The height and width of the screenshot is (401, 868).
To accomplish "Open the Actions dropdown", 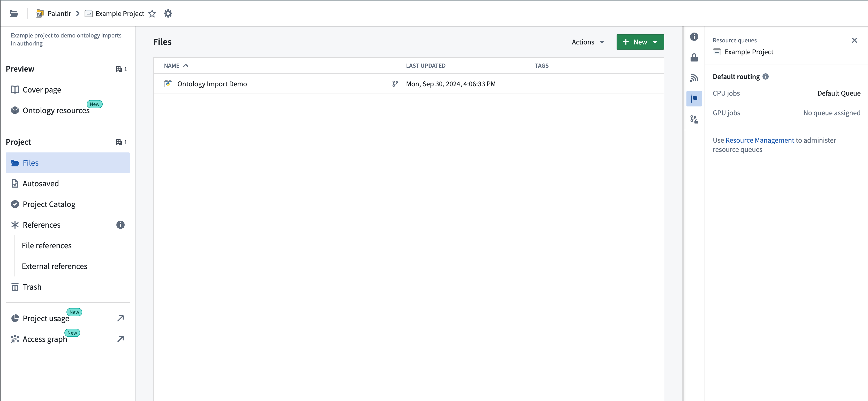I will click(x=588, y=42).
